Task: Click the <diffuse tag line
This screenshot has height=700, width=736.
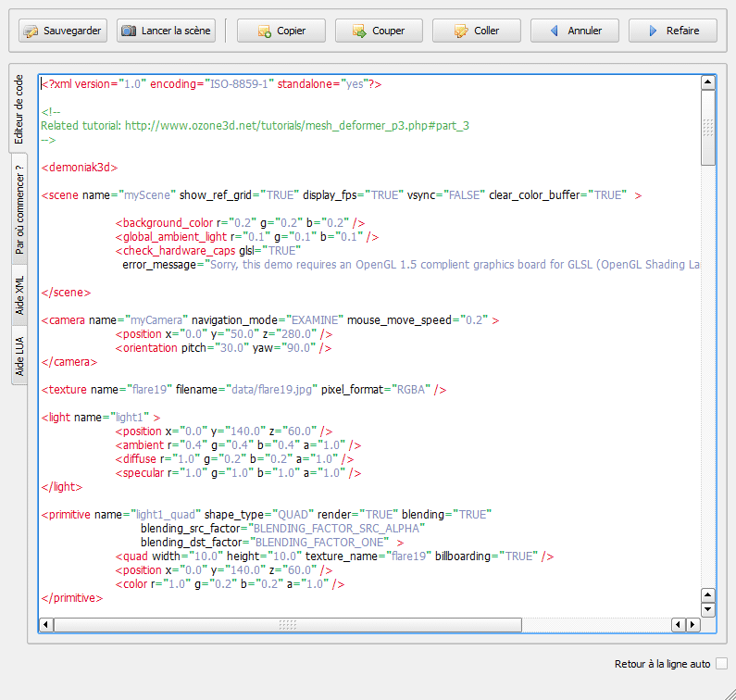Action: point(234,459)
